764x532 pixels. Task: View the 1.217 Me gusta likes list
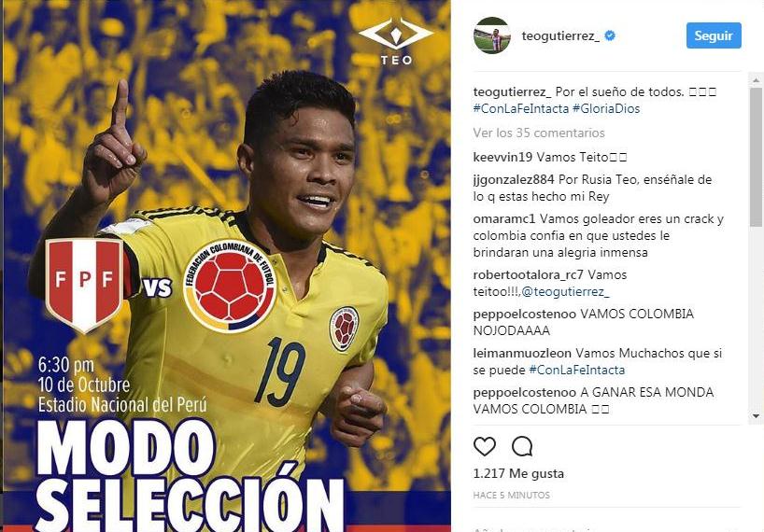tap(518, 473)
